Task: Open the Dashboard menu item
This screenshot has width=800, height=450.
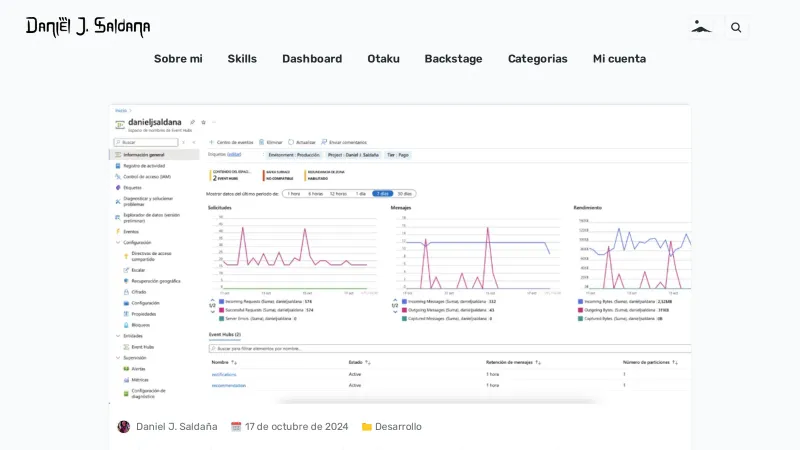Action: click(312, 59)
